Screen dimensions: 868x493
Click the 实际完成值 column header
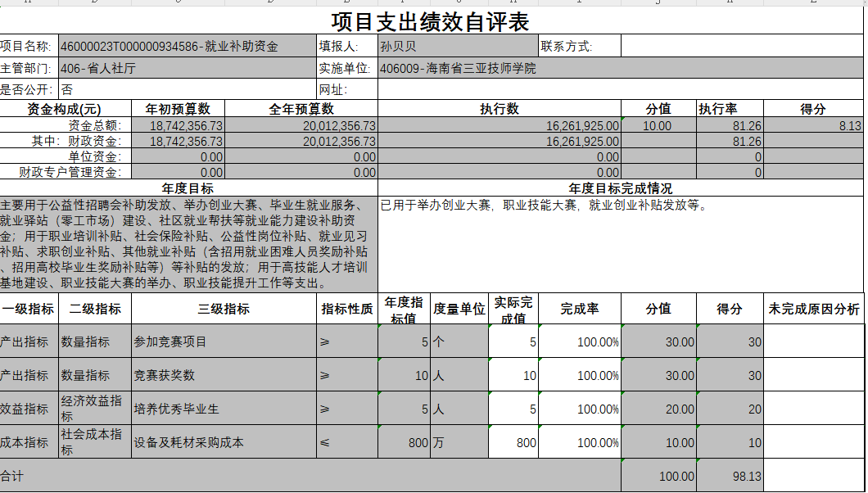pyautogui.click(x=513, y=309)
